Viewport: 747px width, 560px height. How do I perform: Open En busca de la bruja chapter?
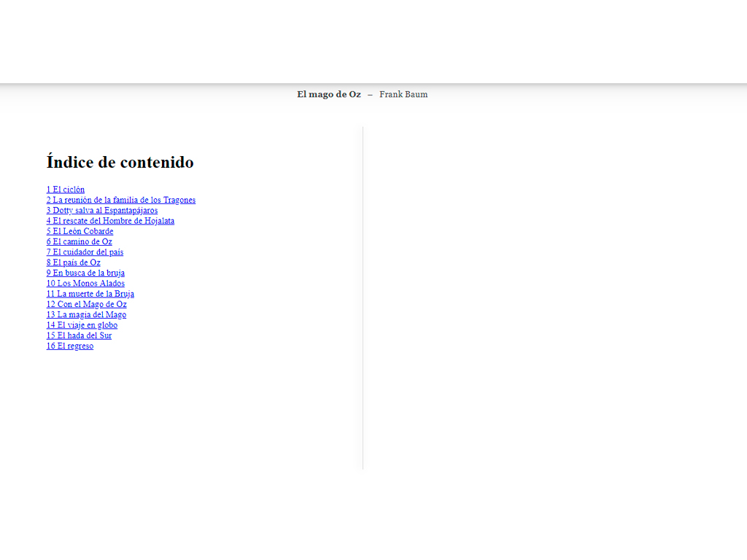coord(85,273)
